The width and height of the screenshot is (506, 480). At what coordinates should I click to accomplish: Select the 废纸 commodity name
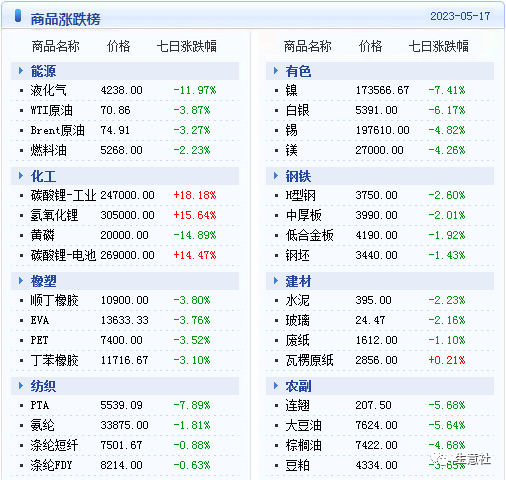[x=298, y=340]
